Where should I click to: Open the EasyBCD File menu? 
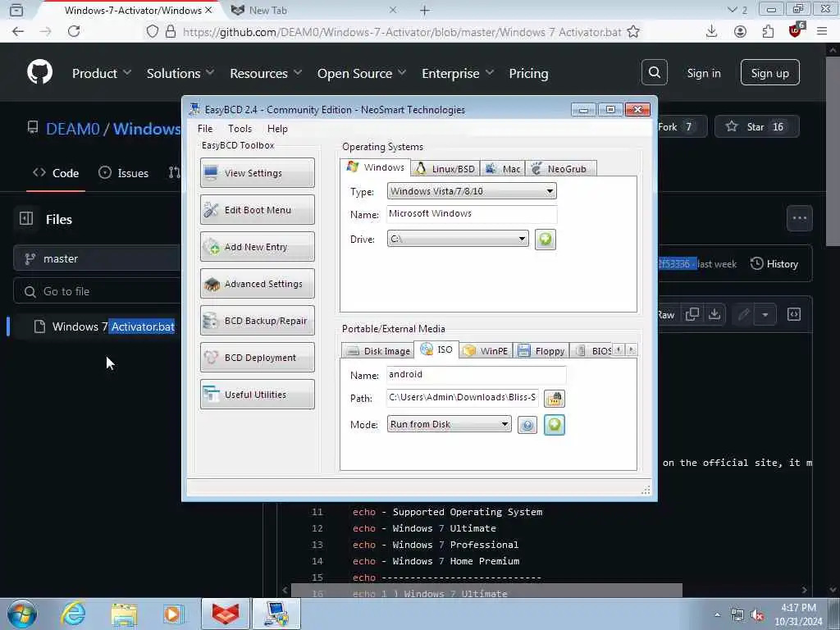tap(204, 129)
